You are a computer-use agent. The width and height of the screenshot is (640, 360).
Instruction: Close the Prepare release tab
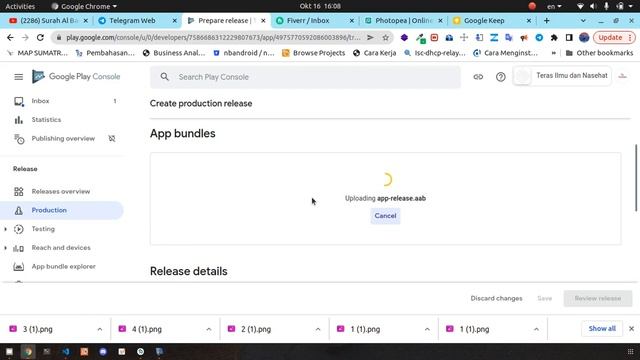click(263, 20)
